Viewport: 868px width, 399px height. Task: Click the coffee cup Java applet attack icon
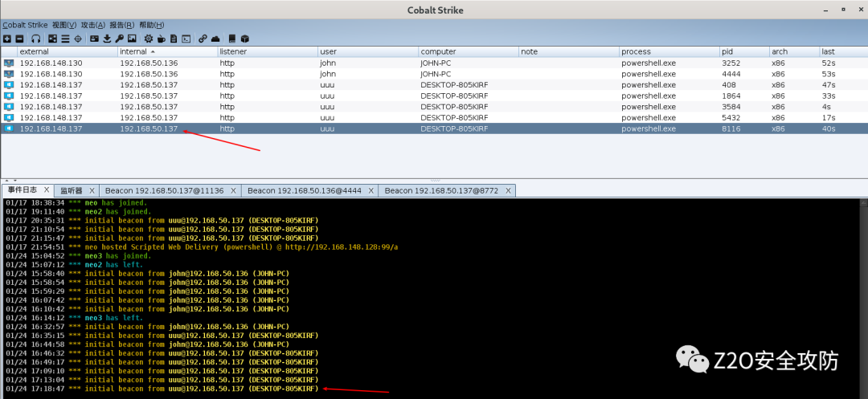(x=161, y=39)
